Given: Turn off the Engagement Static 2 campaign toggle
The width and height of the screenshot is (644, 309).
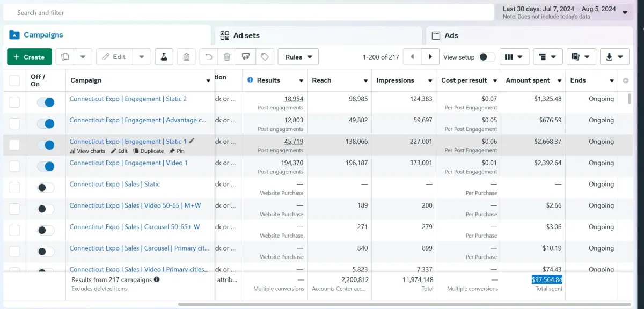Looking at the screenshot, I should (46, 102).
